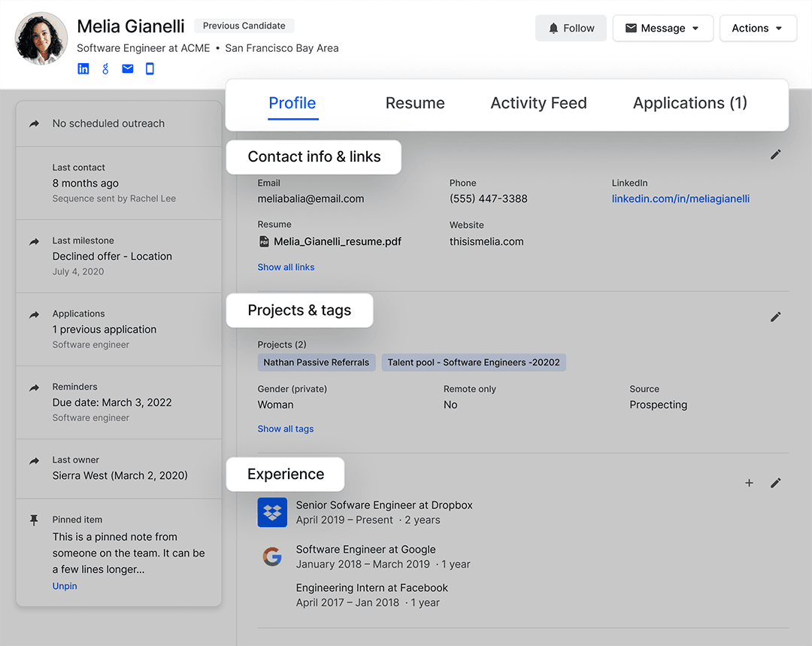Click Melia Gianelli's profile photo
Image resolution: width=812 pixels, height=646 pixels.
pyautogui.click(x=41, y=38)
